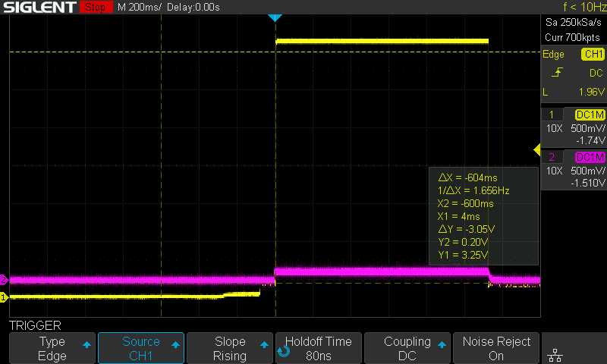Click the rising edge slope symbol in trigger panel

point(558,73)
